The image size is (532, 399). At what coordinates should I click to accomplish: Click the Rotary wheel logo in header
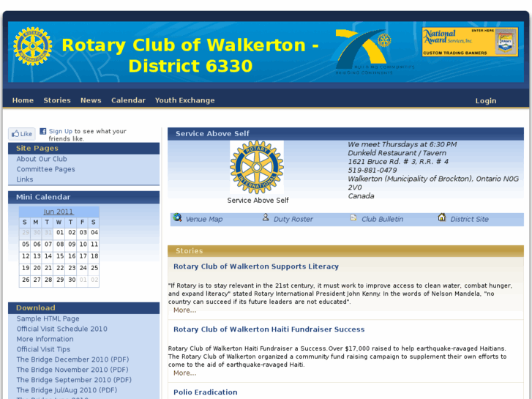pyautogui.click(x=33, y=46)
